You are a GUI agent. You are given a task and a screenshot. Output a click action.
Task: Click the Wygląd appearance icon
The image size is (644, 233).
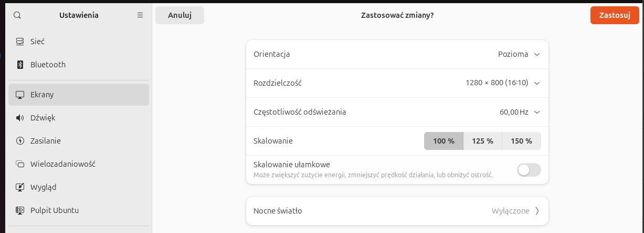click(x=20, y=187)
